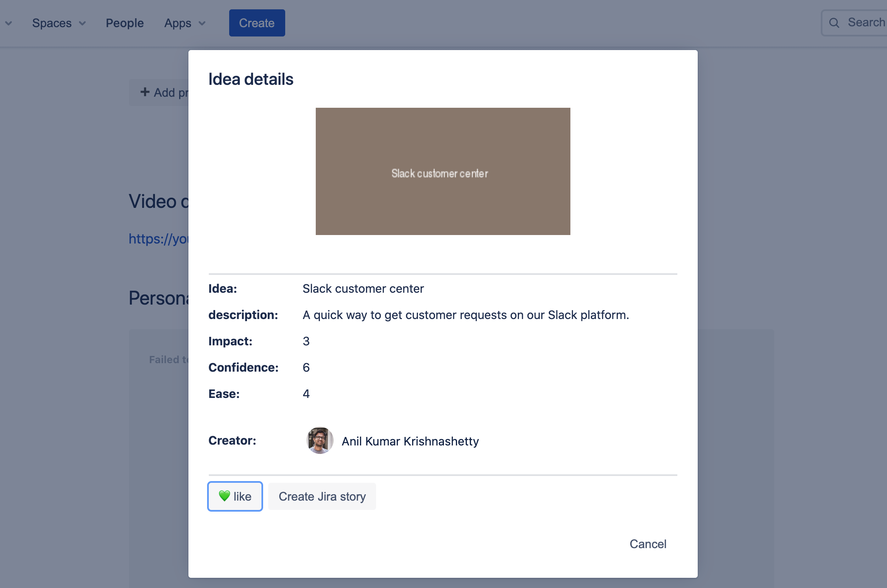Click the Impact value 3
887x588 pixels.
point(306,341)
